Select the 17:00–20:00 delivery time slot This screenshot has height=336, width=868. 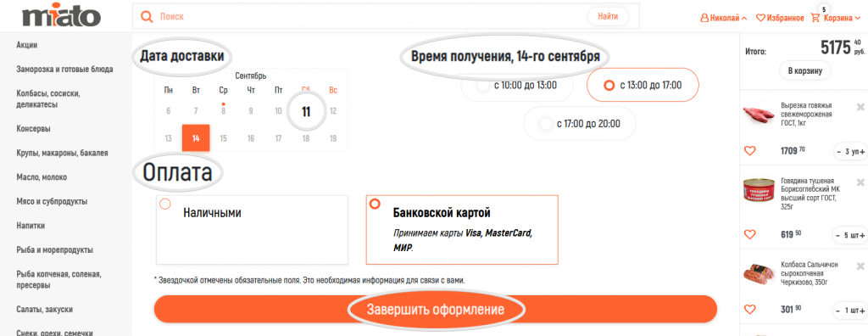coord(580,123)
